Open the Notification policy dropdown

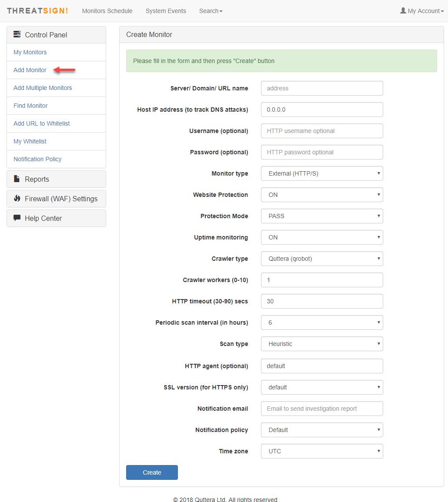coord(322,430)
